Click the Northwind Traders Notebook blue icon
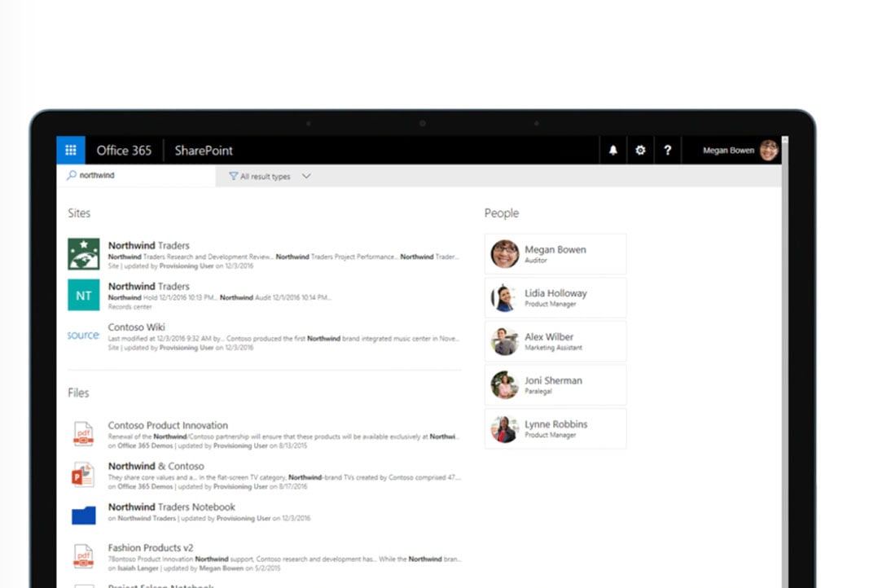 click(83, 516)
